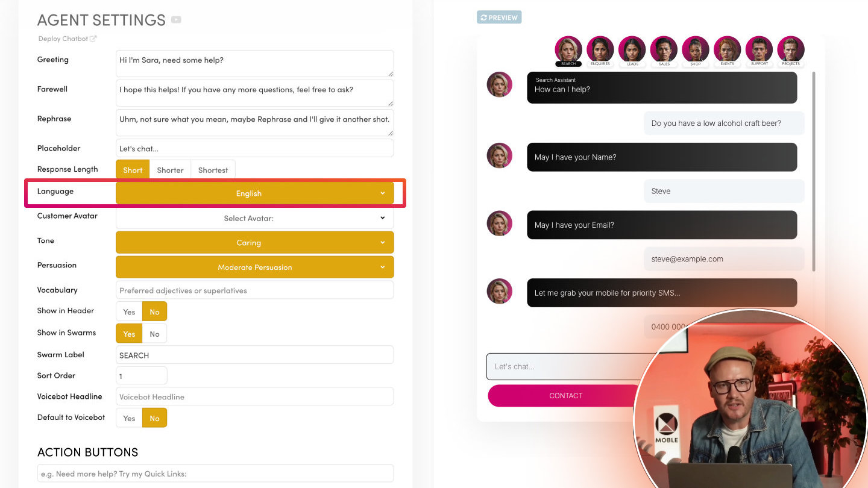Expand the Persuasion dropdown
Image resolution: width=868 pixels, height=488 pixels.
pyautogui.click(x=254, y=267)
